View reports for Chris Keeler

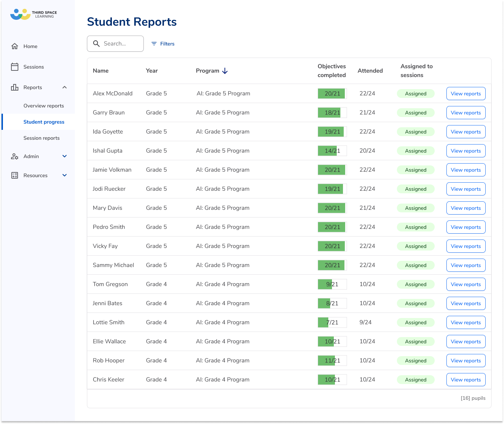point(466,380)
